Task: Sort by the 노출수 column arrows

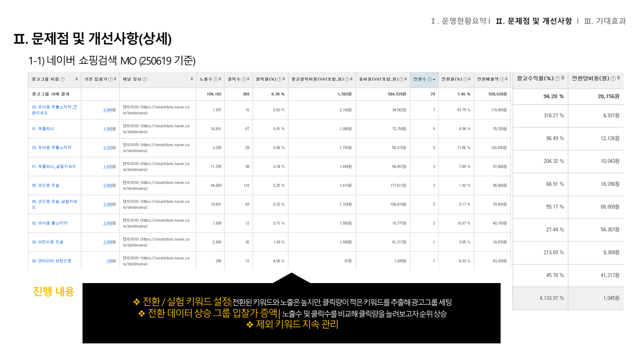Action: [220, 79]
